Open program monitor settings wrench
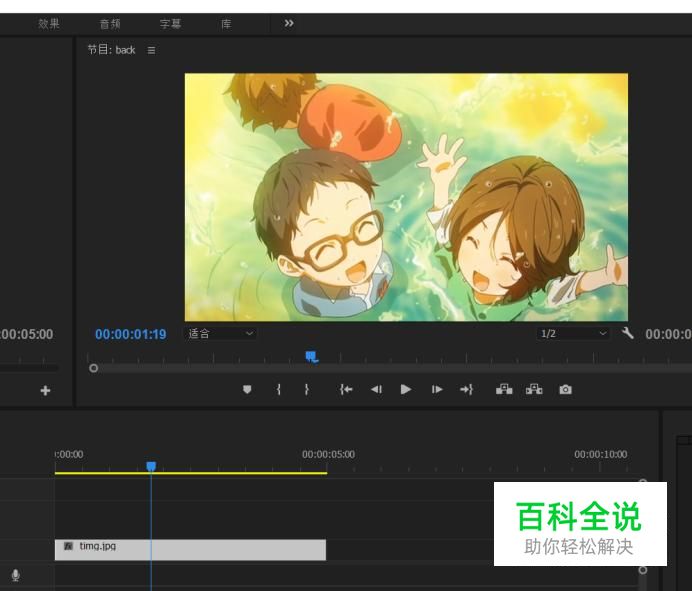This screenshot has width=692, height=591. coord(627,333)
